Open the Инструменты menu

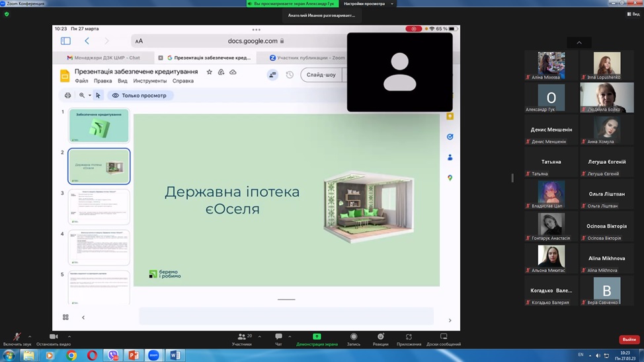click(150, 81)
